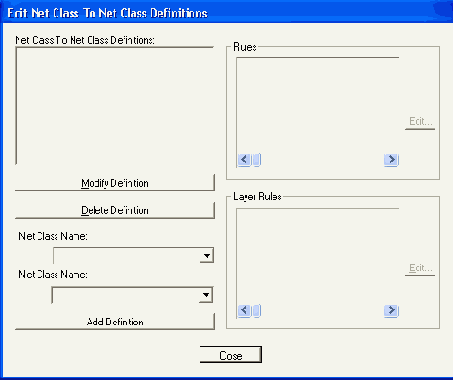Click inside the first Net Class Name combo field

pos(127,256)
